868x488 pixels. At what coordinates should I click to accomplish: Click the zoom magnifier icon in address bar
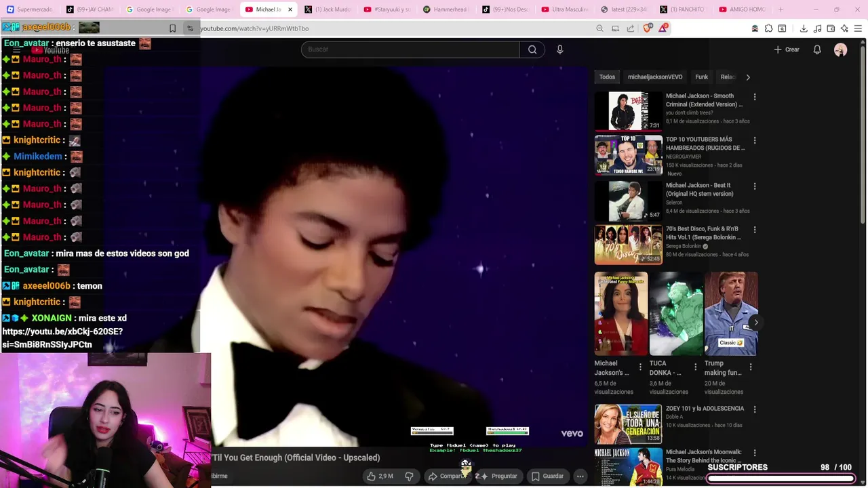click(599, 28)
